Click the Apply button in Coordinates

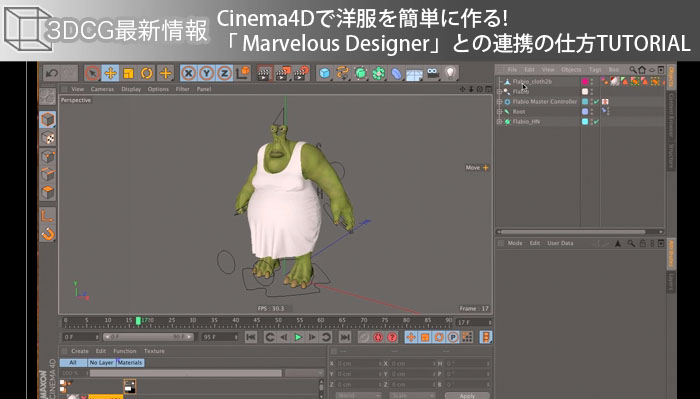coord(467,395)
